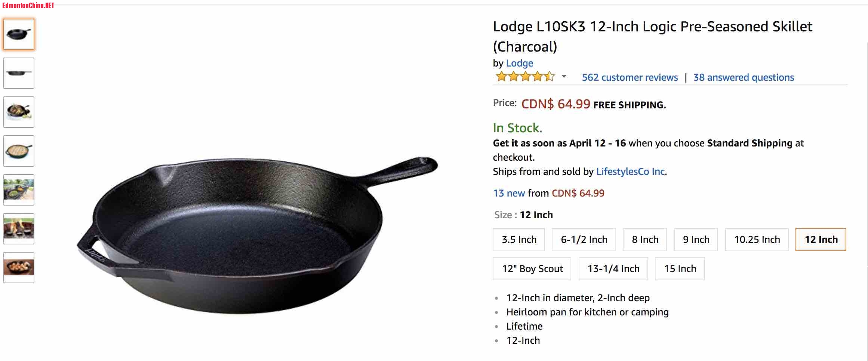The image size is (868, 361).
Task: Expand the rating breakdown dropdown arrow
Action: tap(564, 77)
